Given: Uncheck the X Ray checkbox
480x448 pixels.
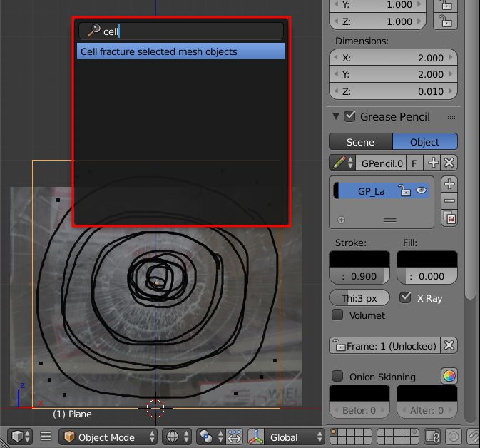Looking at the screenshot, I should click(x=405, y=297).
